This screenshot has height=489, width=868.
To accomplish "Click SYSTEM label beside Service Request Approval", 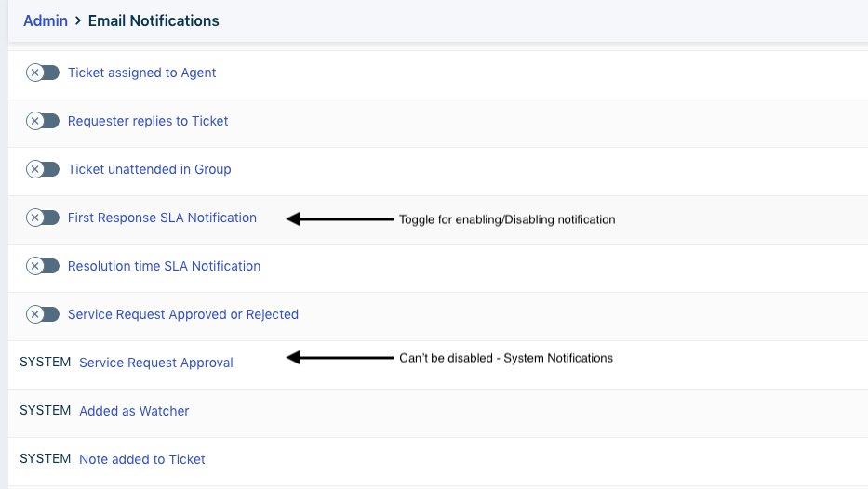I will tap(46, 362).
